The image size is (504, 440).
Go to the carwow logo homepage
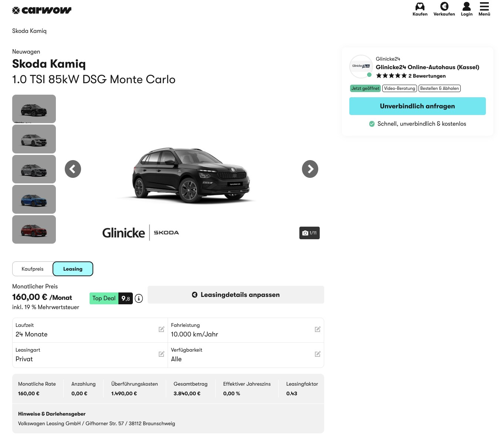[42, 10]
